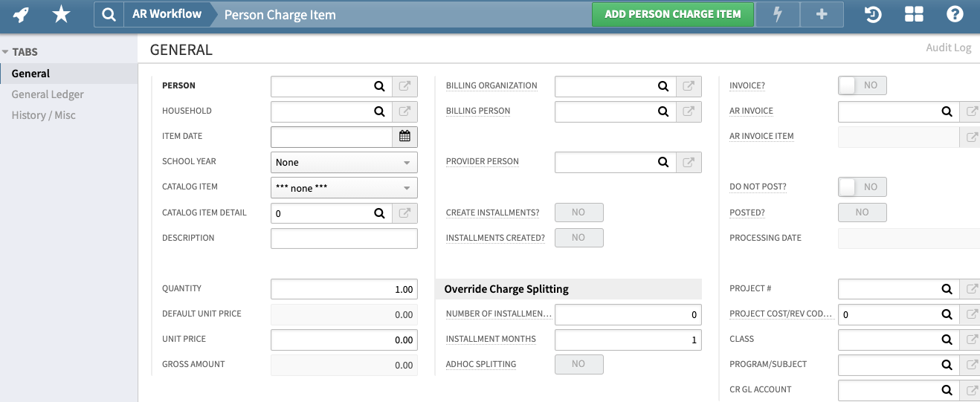Collapse the TABS sidebar section
The width and height of the screenshot is (980, 402).
(6, 52)
